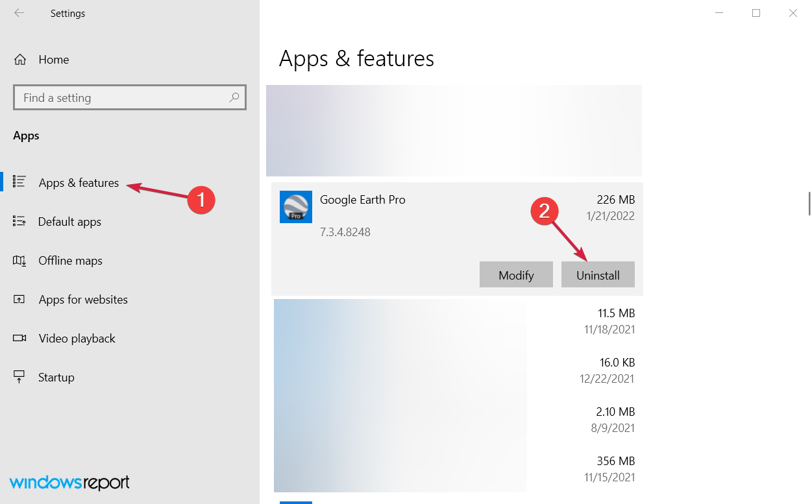Click the 11/15/2021 date entry
This screenshot has height=504, width=812.
point(609,477)
